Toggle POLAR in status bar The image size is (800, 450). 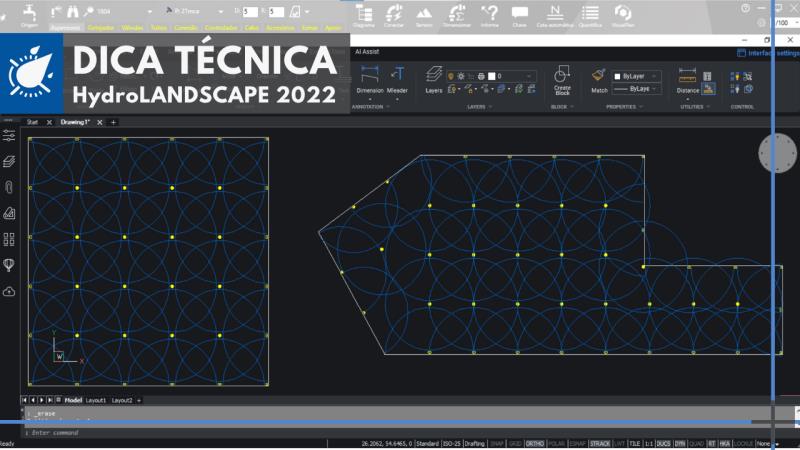pyautogui.click(x=556, y=444)
